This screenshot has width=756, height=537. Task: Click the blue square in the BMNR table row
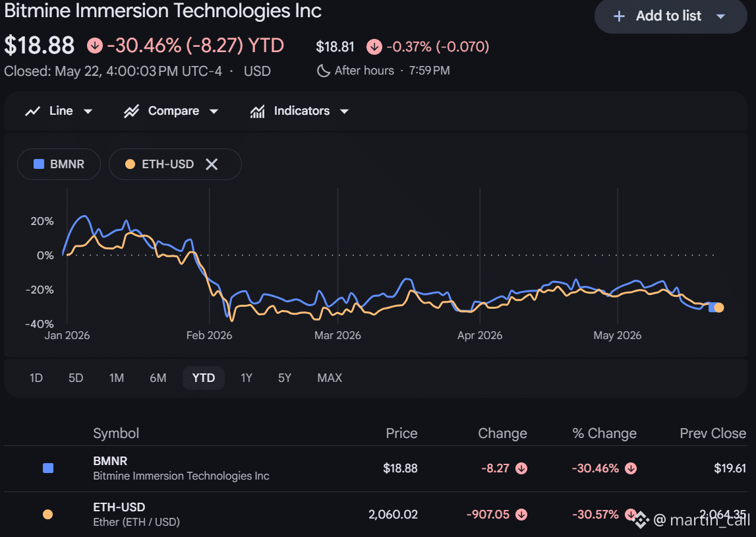point(48,468)
